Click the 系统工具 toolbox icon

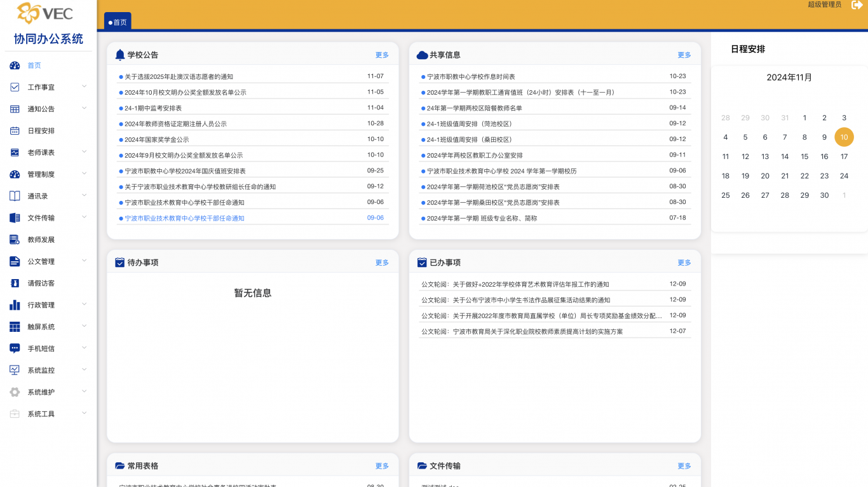tap(15, 414)
